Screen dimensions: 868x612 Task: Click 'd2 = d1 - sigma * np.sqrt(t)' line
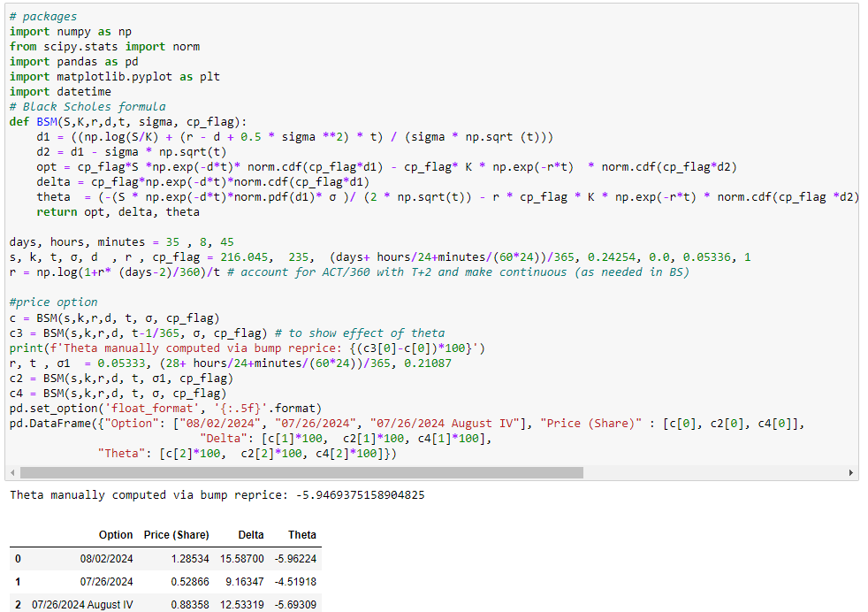click(131, 152)
